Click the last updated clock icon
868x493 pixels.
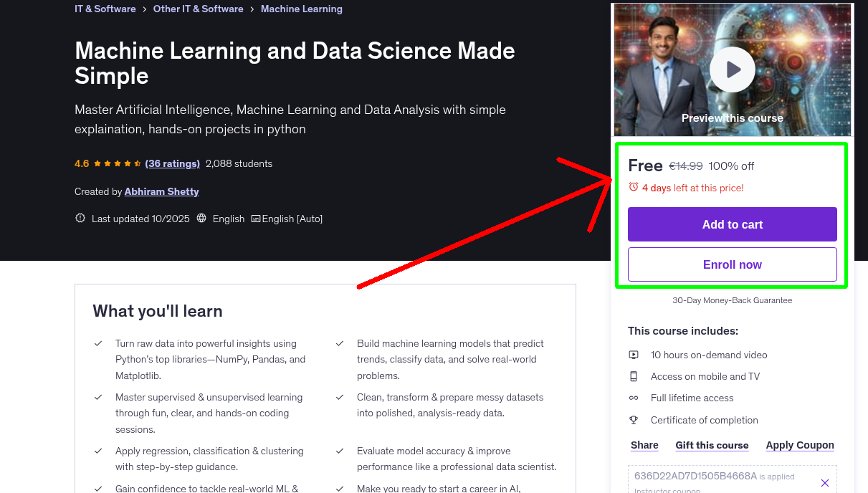80,219
